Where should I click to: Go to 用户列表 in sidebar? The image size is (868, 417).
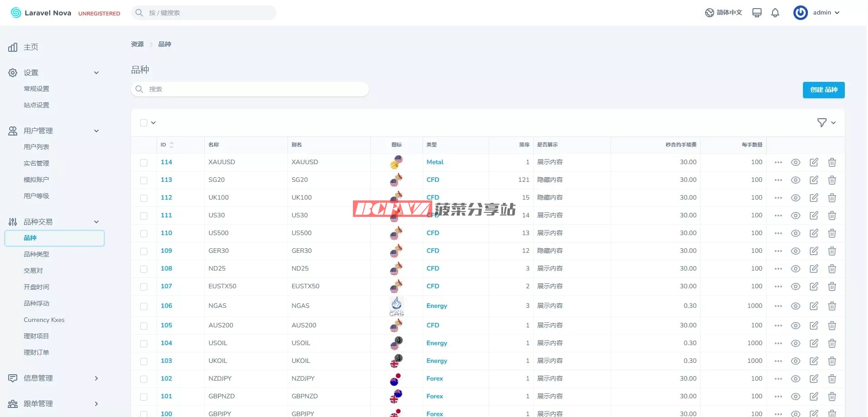click(x=36, y=147)
